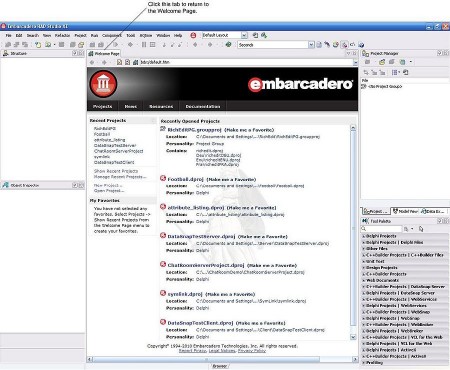Click the browser Back arrow icon
The image size is (450, 370).
[x=92, y=62]
